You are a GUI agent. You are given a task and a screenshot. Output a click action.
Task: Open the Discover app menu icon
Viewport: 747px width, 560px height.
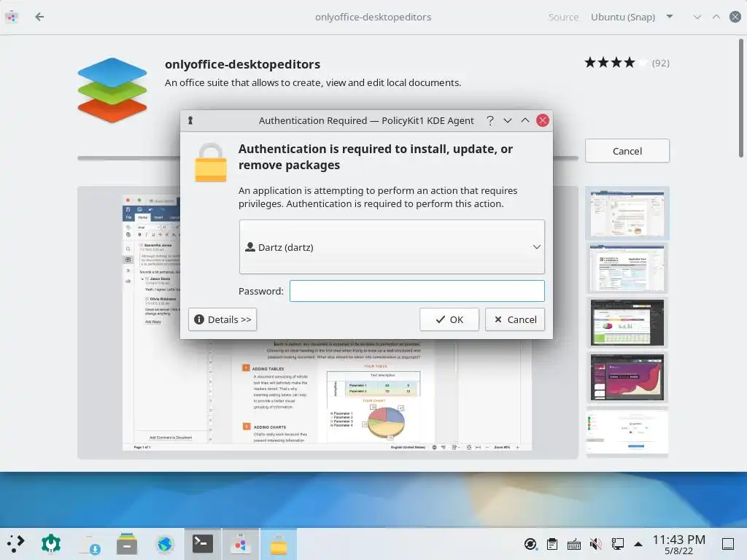point(12,17)
